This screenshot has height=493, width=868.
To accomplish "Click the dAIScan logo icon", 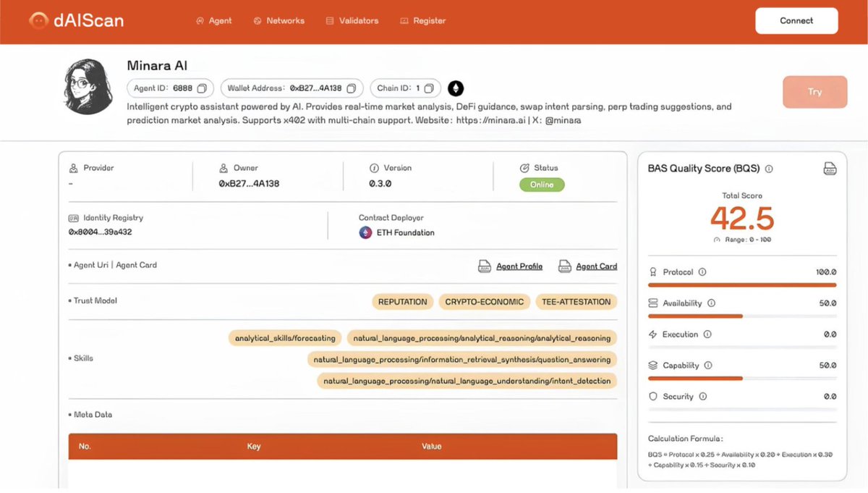I will pyautogui.click(x=38, y=21).
